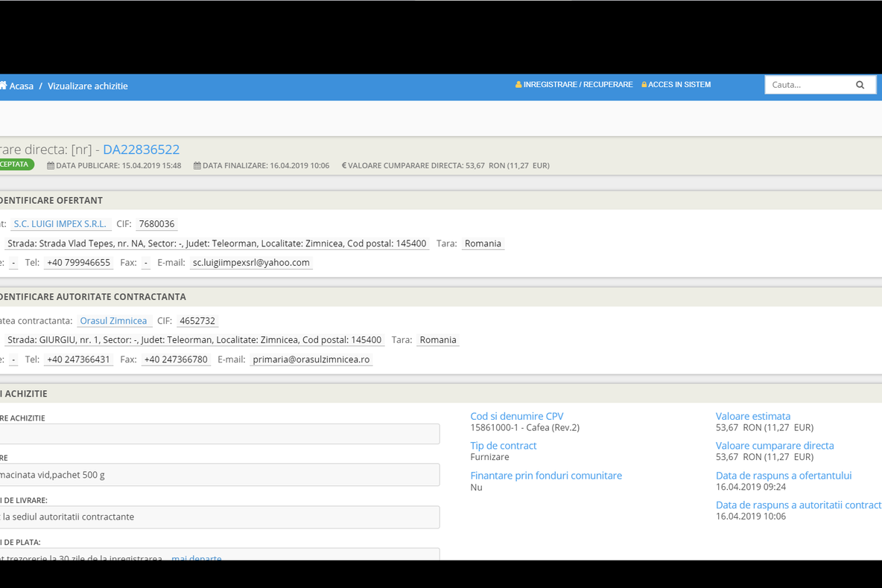The width and height of the screenshot is (882, 588).
Task: Click the supplier email sc.luigiimpexsrl@yahoo.com field
Action: [x=251, y=263]
